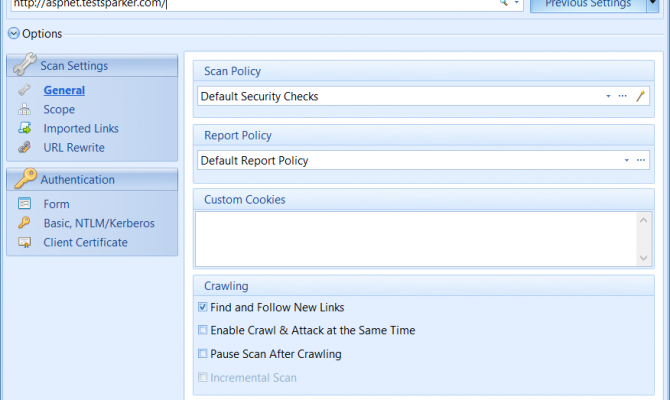This screenshot has width=670, height=400.
Task: Open the Basic, NTLM/Kerberos settings page
Action: [x=99, y=223]
